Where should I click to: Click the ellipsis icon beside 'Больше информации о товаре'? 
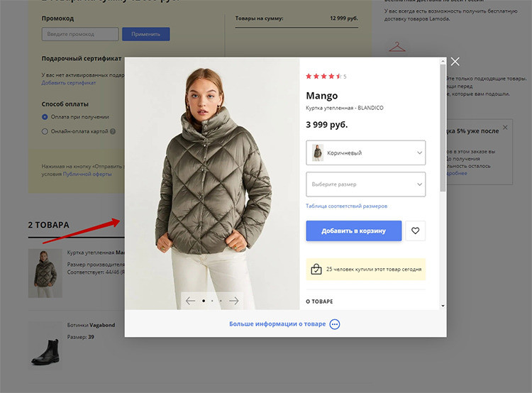pyautogui.click(x=335, y=324)
